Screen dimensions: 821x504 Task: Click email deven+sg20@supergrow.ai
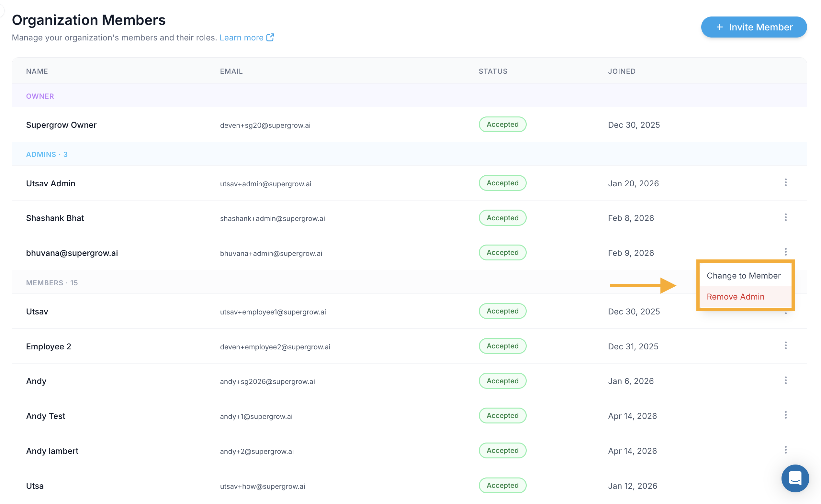click(x=265, y=125)
